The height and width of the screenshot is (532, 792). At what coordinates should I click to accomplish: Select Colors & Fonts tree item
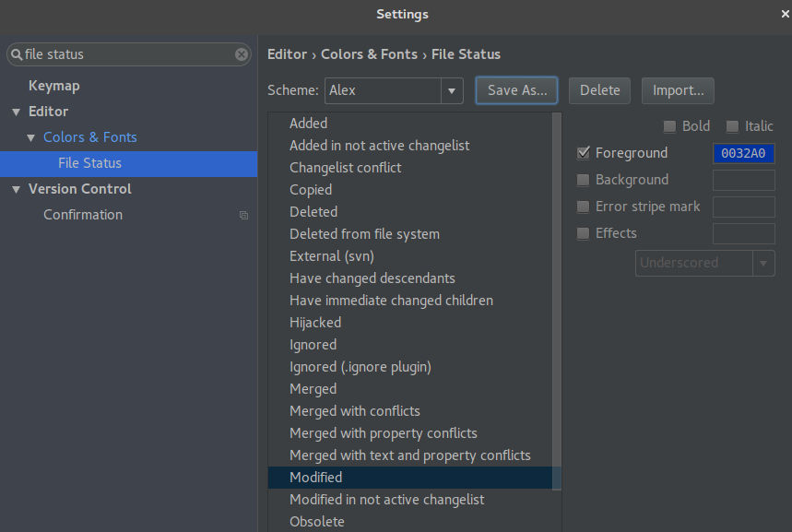click(90, 137)
